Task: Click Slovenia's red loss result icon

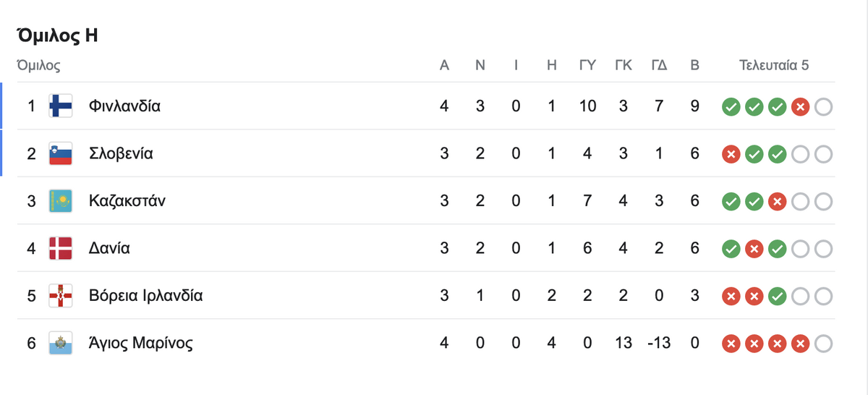Action: point(731,155)
